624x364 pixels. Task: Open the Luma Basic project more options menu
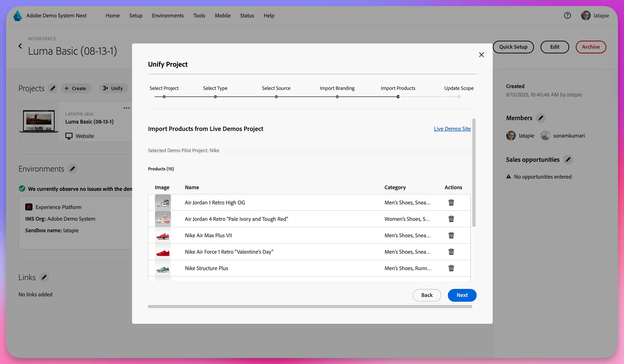[x=126, y=108]
